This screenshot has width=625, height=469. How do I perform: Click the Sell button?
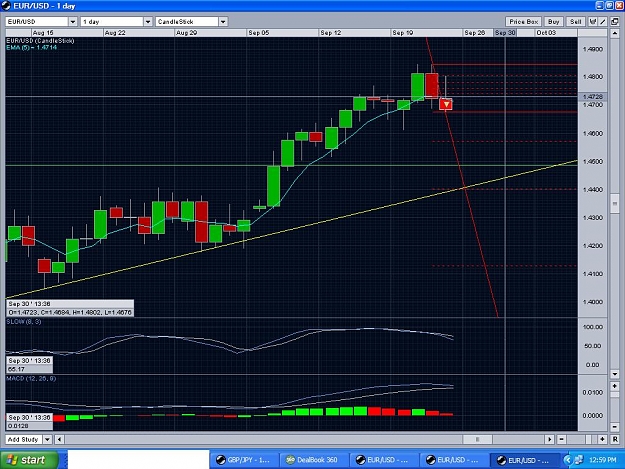tap(575, 22)
